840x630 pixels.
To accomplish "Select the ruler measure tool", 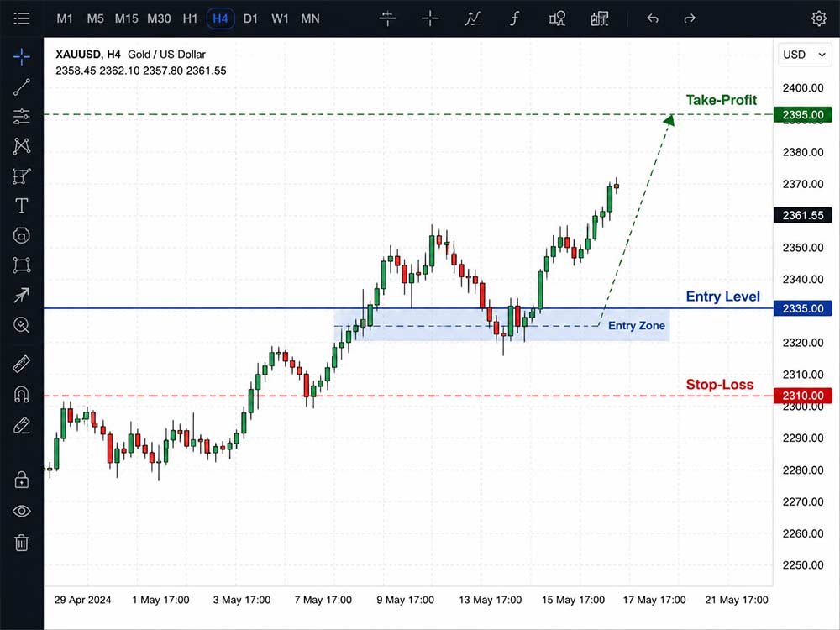I will pos(22,365).
